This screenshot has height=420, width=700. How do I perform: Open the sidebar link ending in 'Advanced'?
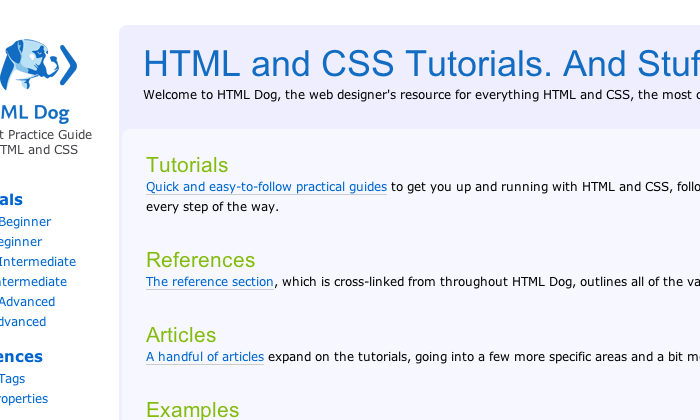tap(27, 302)
